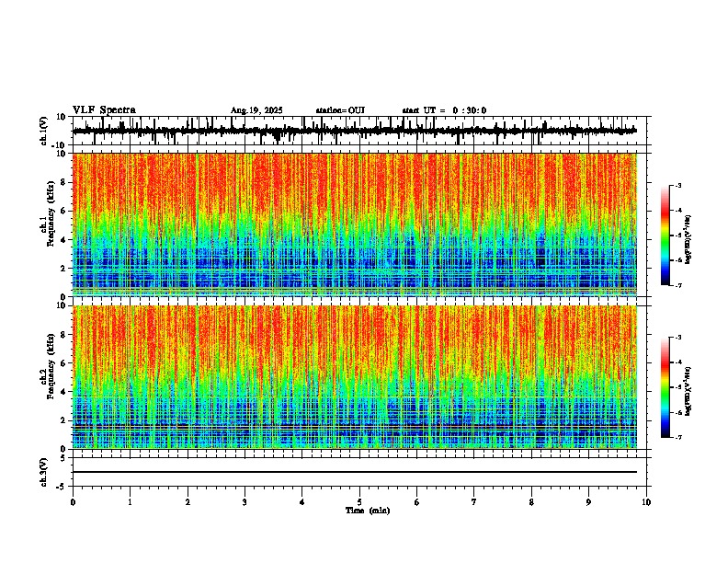
Task: Click inside the ch.2 frequency spectrogram
Action: (x=354, y=377)
